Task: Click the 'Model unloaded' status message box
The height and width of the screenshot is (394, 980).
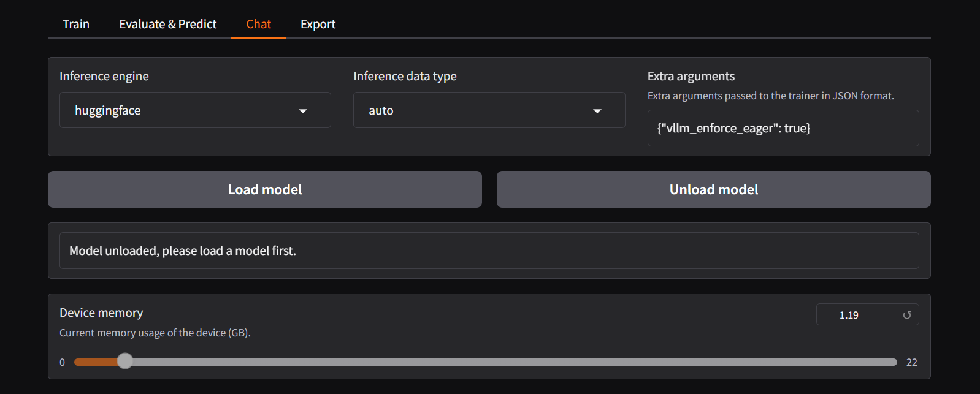Action: (489, 251)
